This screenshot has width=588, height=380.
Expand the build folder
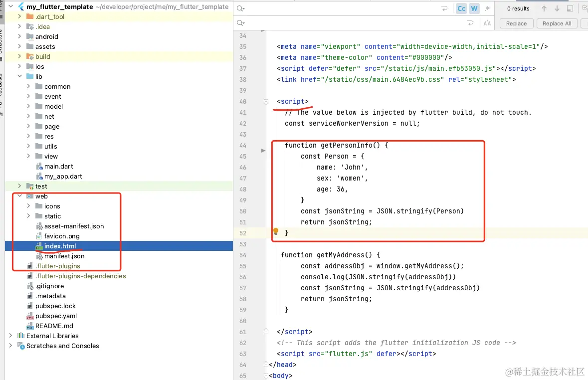pos(19,56)
